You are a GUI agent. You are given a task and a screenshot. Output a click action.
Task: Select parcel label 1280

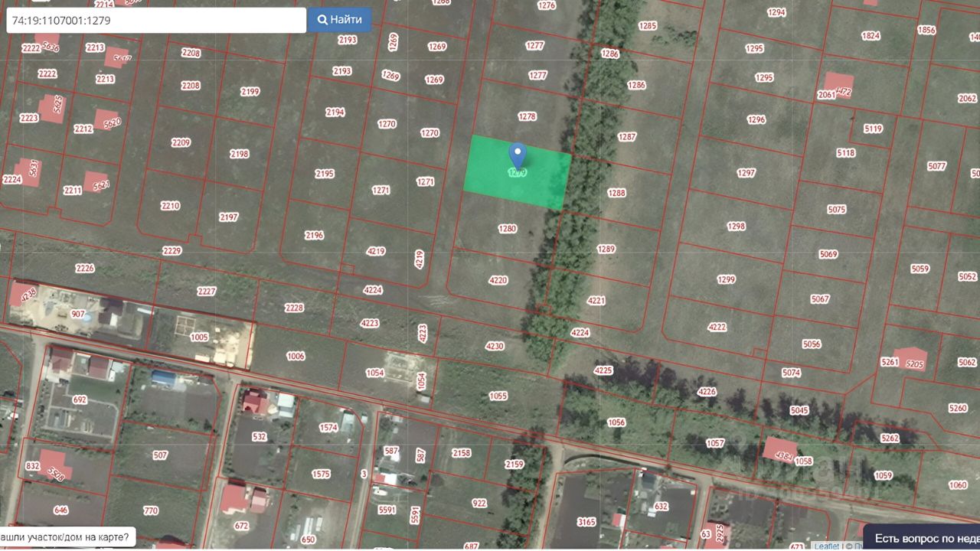click(507, 229)
